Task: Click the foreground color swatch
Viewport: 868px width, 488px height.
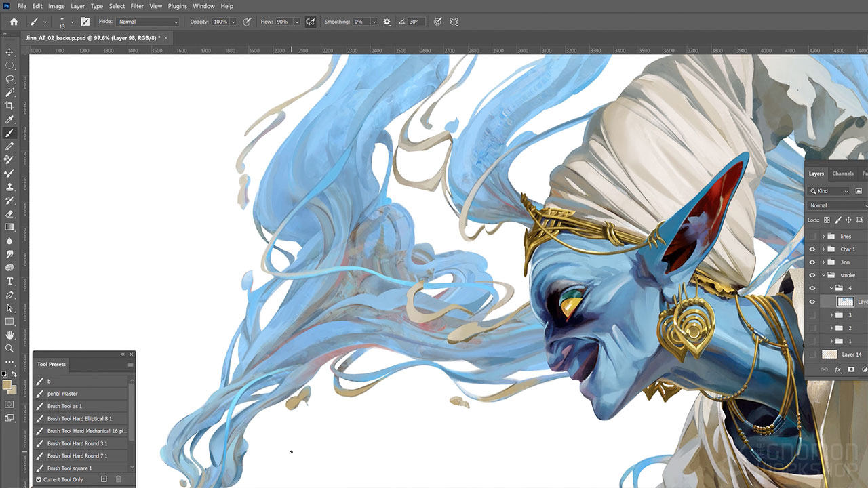Action: [x=7, y=385]
